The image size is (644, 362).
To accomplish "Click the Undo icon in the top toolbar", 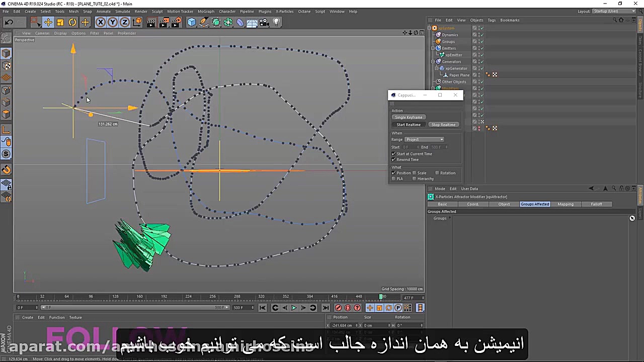I will point(9,22).
